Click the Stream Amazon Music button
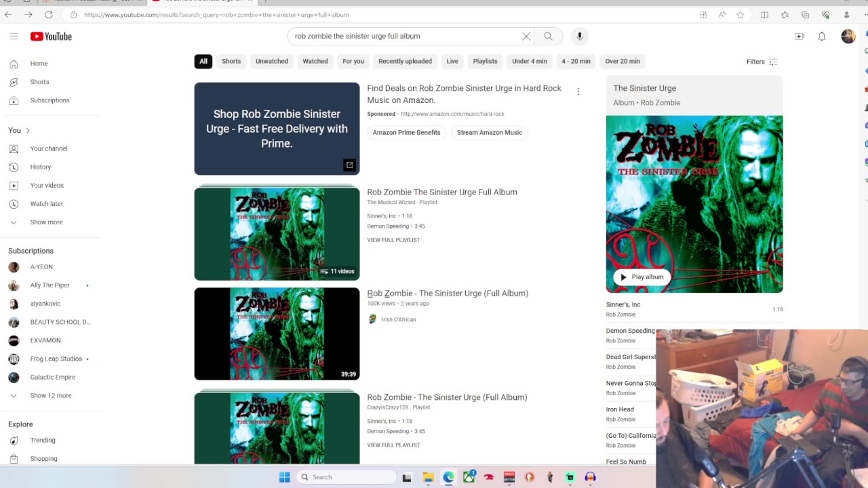 pos(490,133)
